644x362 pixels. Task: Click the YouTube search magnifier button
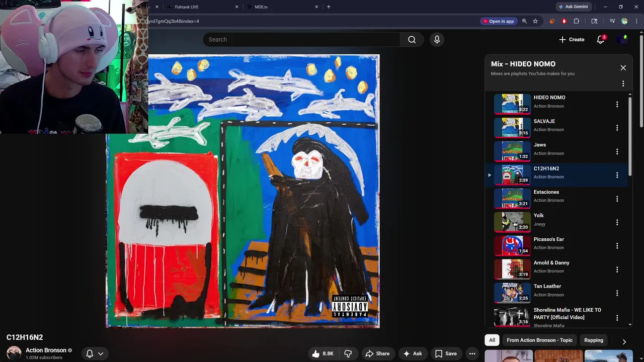412,40
